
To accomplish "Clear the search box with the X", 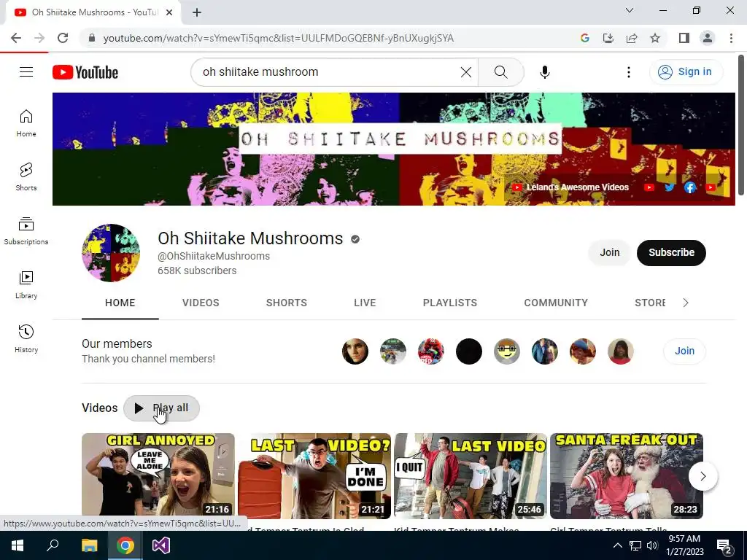I will (466, 72).
